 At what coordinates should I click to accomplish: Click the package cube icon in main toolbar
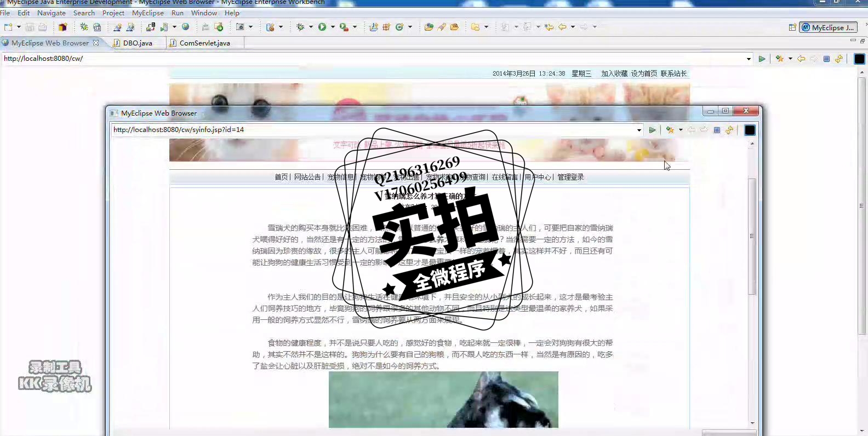click(x=62, y=27)
